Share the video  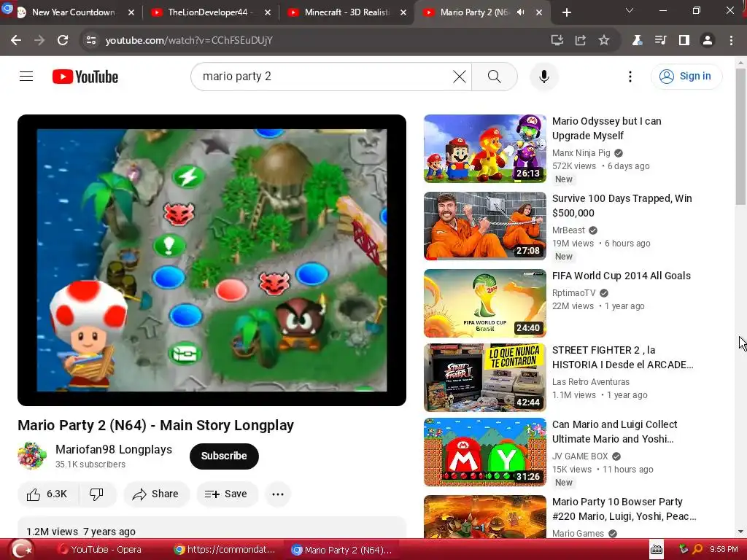pos(156,494)
